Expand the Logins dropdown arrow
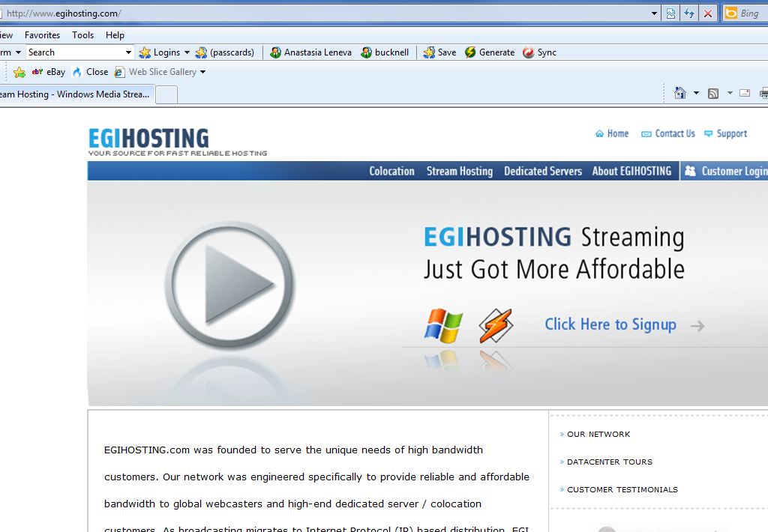 [187, 52]
